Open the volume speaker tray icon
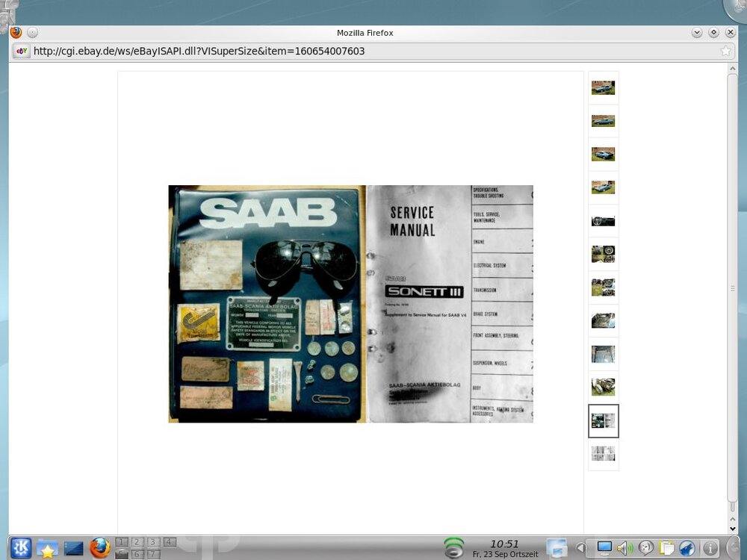 [x=625, y=548]
